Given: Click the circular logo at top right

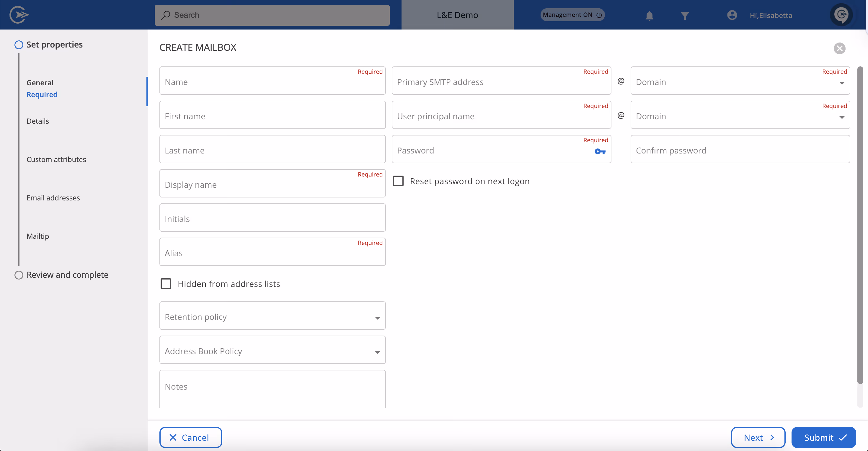Looking at the screenshot, I should click(841, 14).
